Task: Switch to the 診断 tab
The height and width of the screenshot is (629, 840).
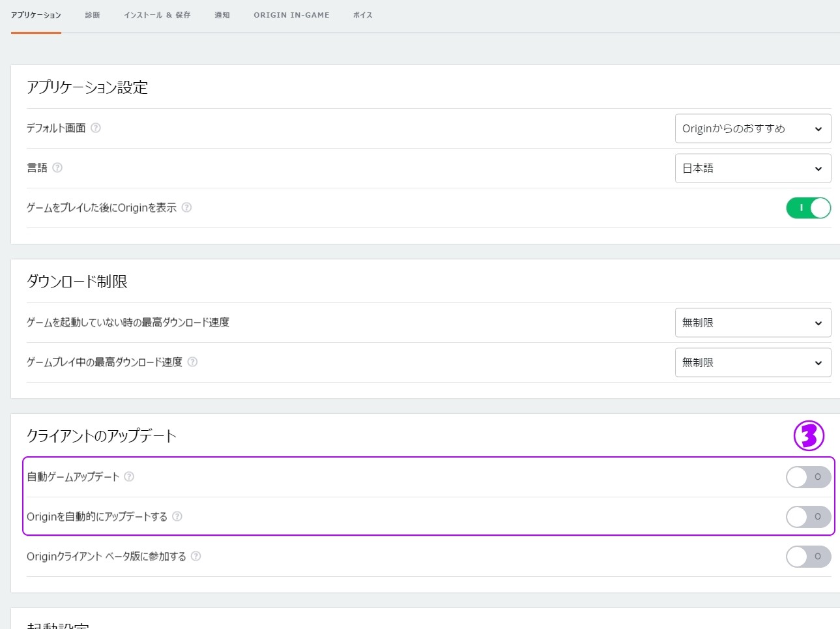Action: pyautogui.click(x=93, y=15)
